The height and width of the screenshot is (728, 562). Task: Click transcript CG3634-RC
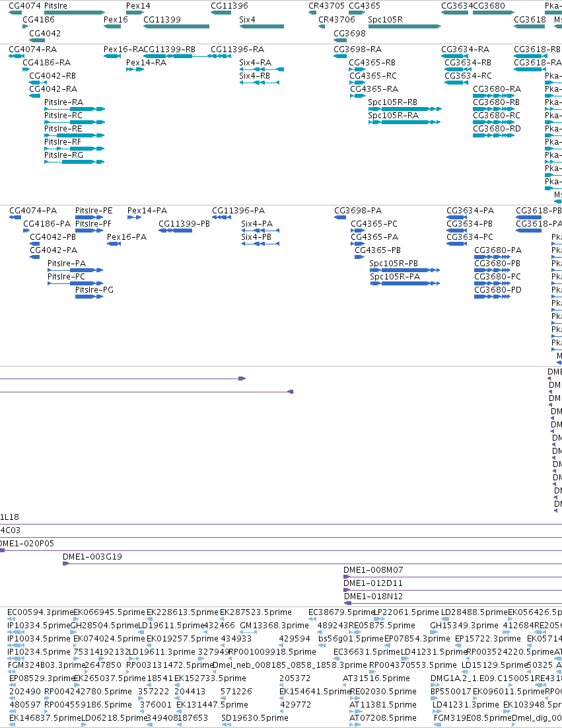[x=468, y=76]
